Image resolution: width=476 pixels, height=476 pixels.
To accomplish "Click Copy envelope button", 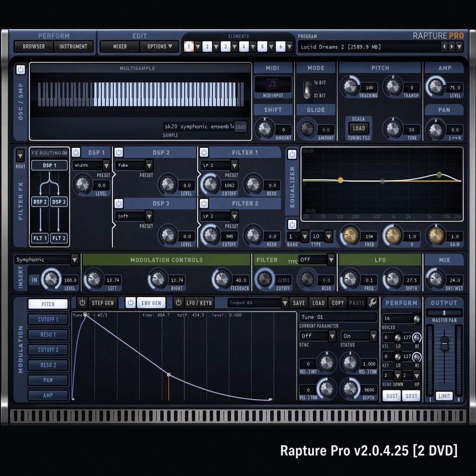I will coord(337,303).
